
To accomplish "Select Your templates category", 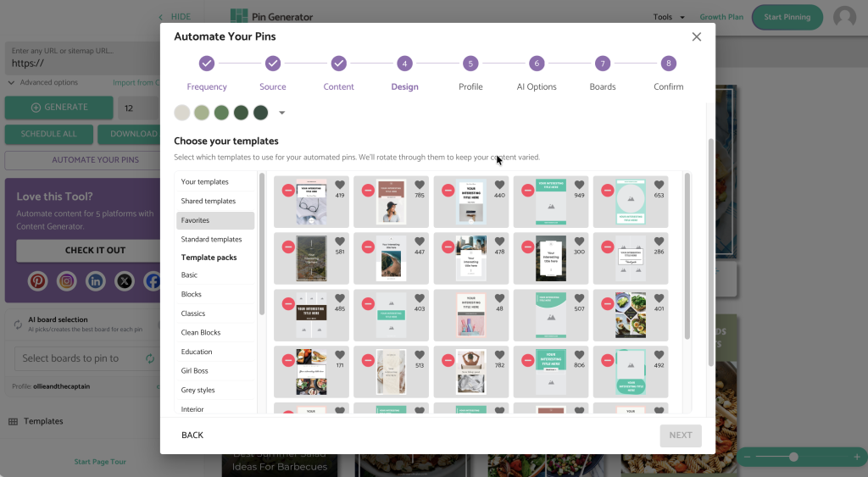I will coord(215,182).
